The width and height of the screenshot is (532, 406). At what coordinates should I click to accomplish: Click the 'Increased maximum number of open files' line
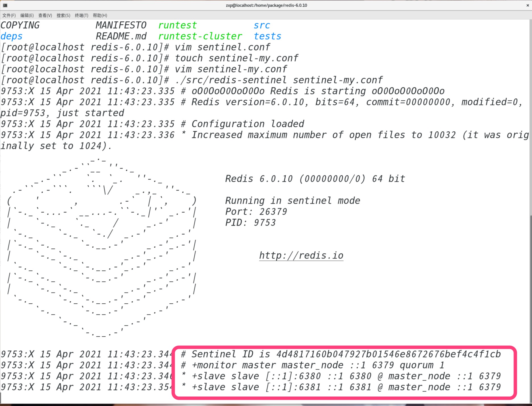[x=265, y=135]
